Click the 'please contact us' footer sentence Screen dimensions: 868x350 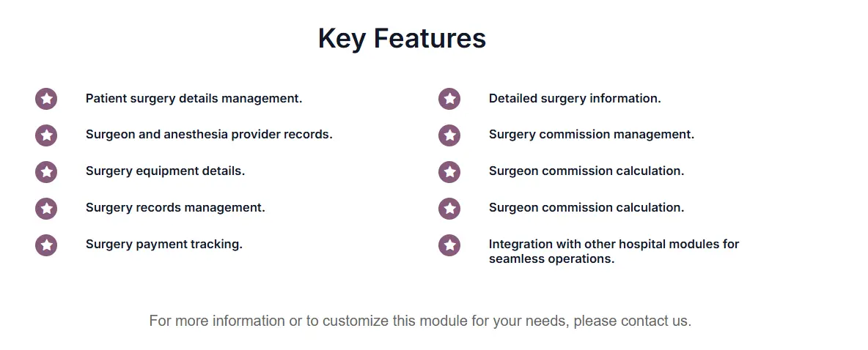point(420,321)
